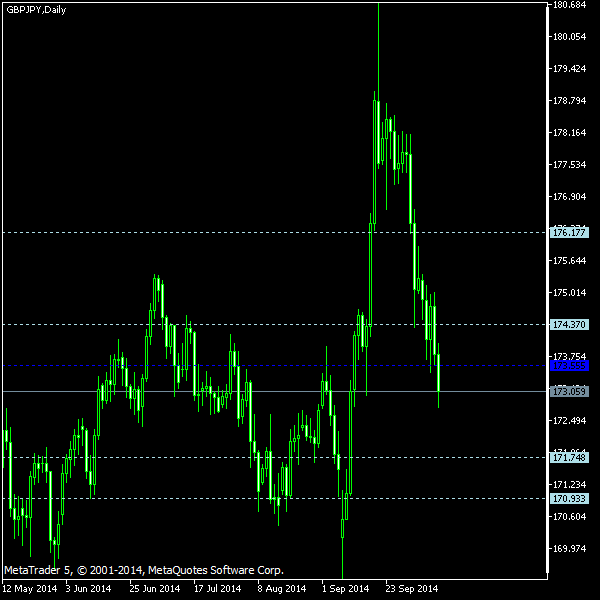Click the blue dashed line at 173.555
600x600 pixels.
[274, 365]
